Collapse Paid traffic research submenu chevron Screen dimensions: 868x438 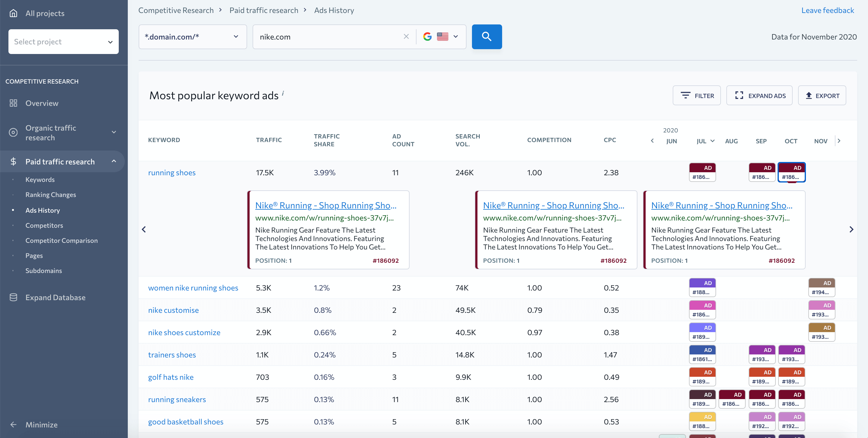[x=114, y=161]
